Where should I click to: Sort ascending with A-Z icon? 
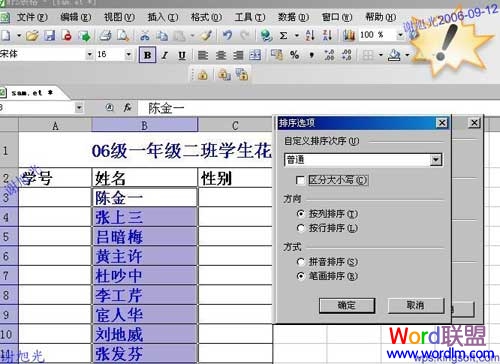[310, 35]
